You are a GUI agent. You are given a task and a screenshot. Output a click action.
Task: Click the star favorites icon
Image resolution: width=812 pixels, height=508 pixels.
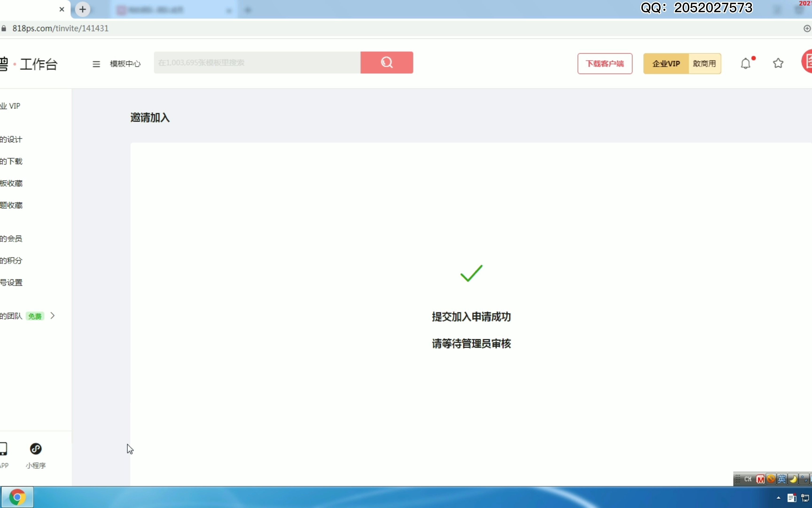778,63
